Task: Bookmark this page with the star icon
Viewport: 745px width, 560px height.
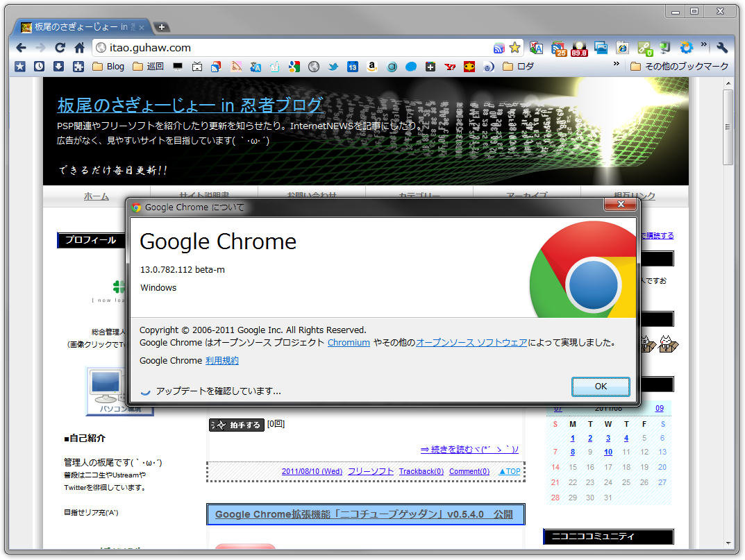Action: point(514,47)
